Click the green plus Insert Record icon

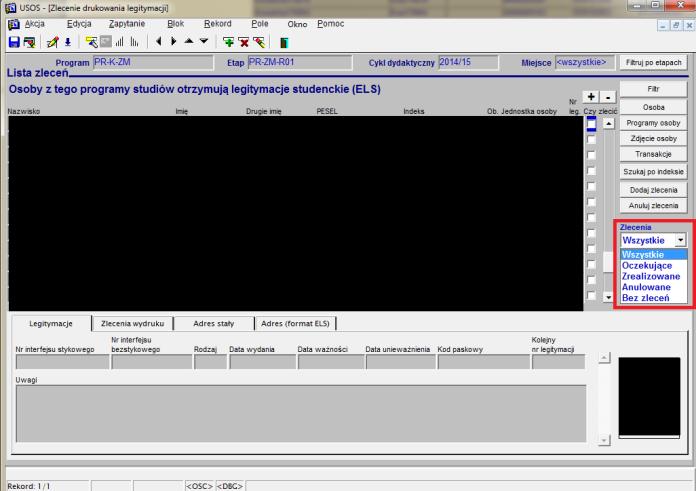(x=229, y=42)
